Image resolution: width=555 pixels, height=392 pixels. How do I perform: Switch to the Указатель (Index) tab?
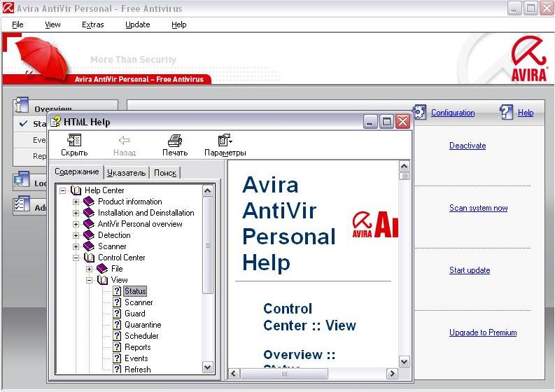tap(127, 173)
